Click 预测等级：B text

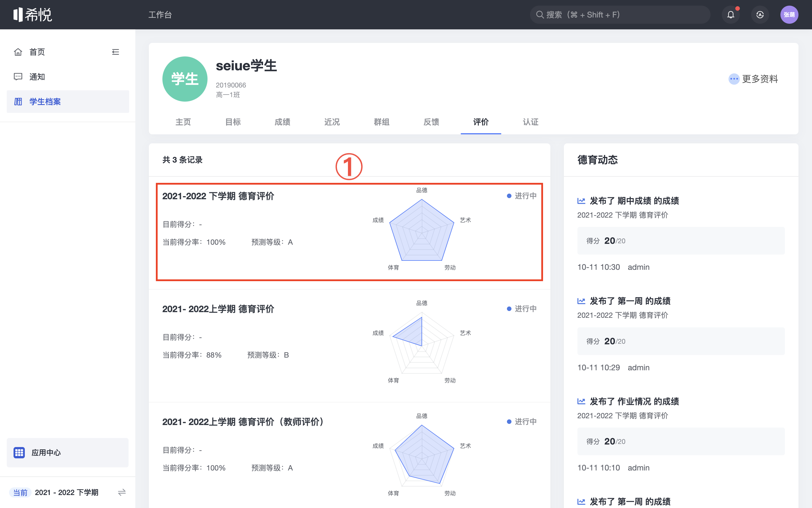click(268, 355)
